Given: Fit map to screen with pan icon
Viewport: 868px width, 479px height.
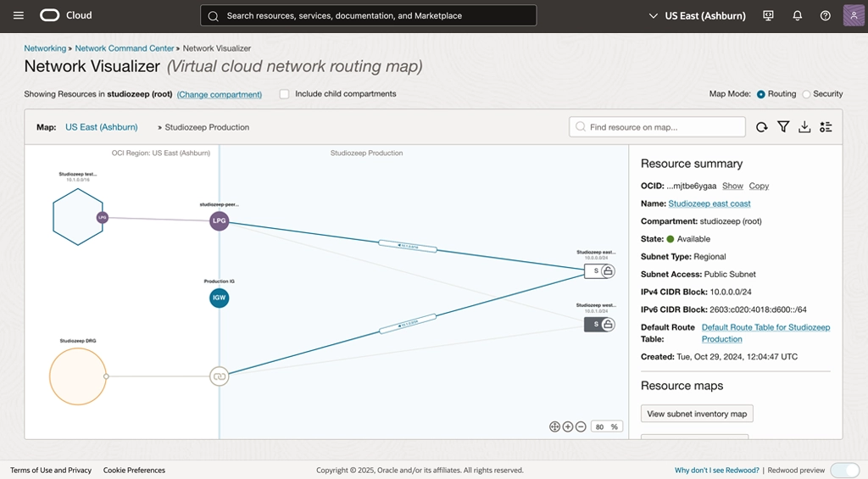Looking at the screenshot, I should (554, 426).
